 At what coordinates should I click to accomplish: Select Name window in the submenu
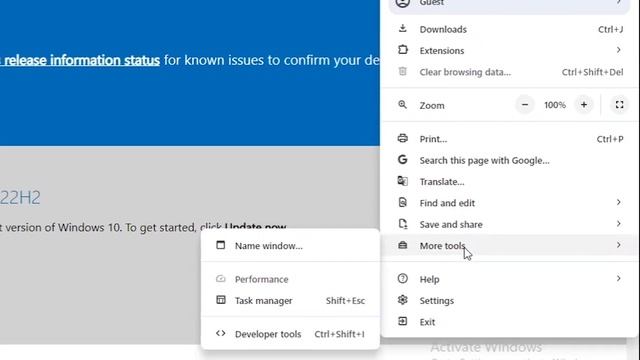pos(290,246)
